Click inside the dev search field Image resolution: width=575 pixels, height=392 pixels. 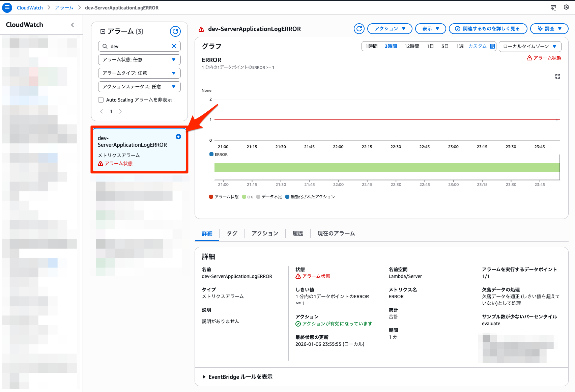[x=139, y=46]
